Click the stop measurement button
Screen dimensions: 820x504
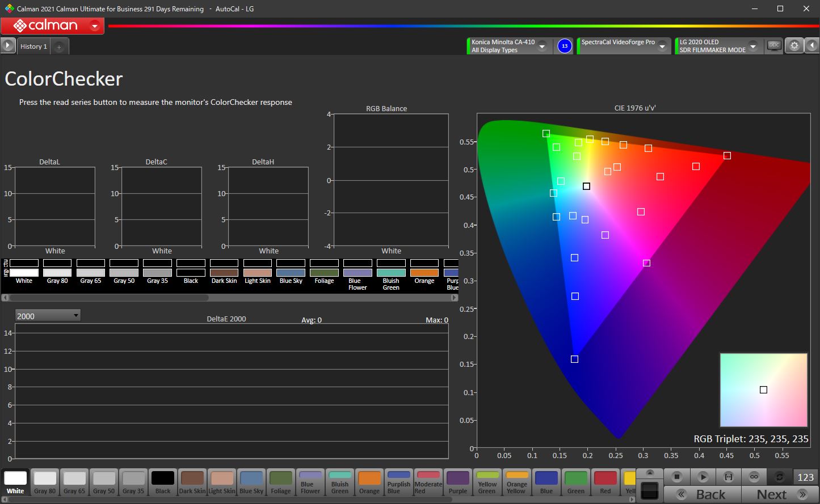676,477
